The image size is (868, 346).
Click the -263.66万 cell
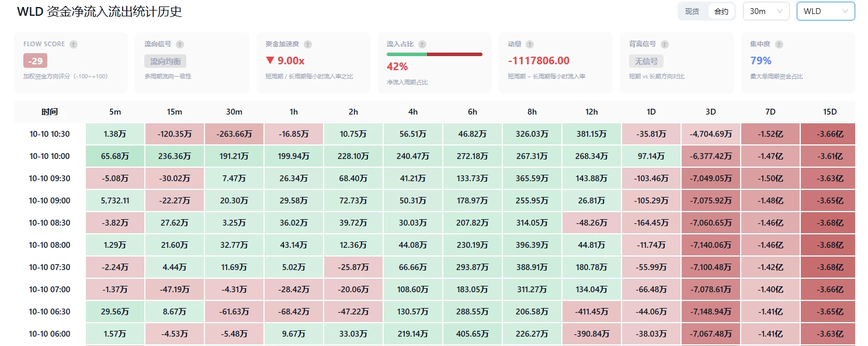tap(234, 134)
